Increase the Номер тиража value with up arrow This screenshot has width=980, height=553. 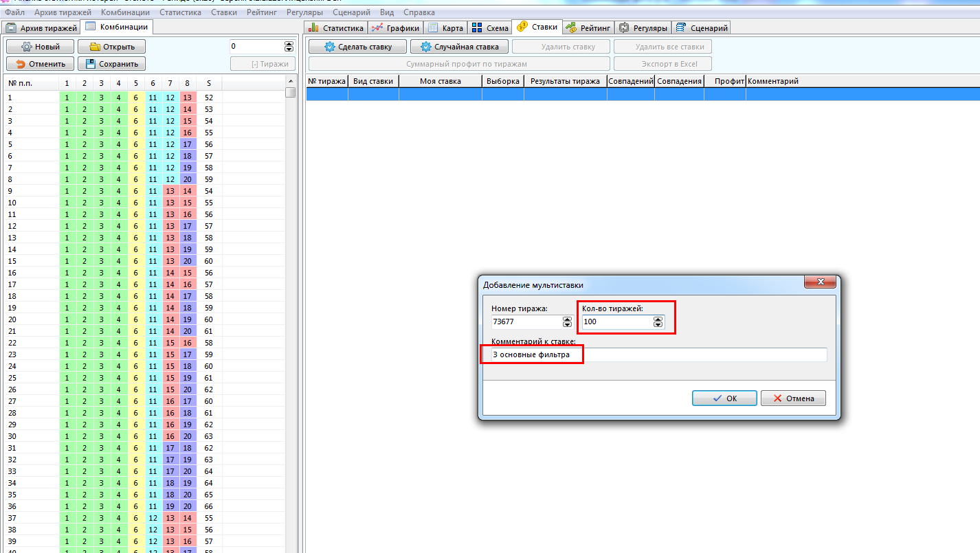[567, 319]
